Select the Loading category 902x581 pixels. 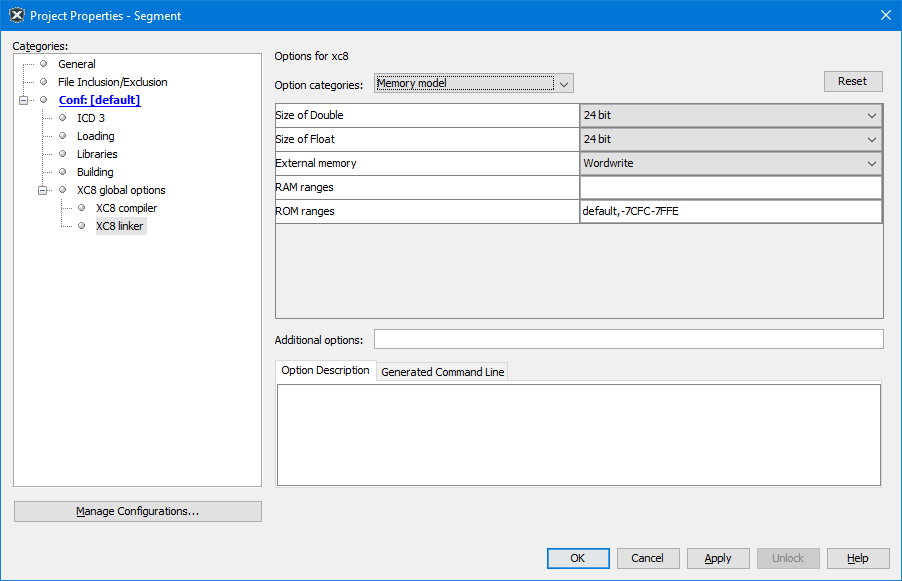(95, 136)
